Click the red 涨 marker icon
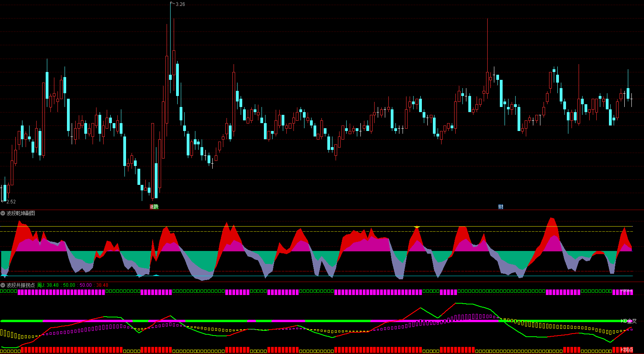 click(152, 207)
